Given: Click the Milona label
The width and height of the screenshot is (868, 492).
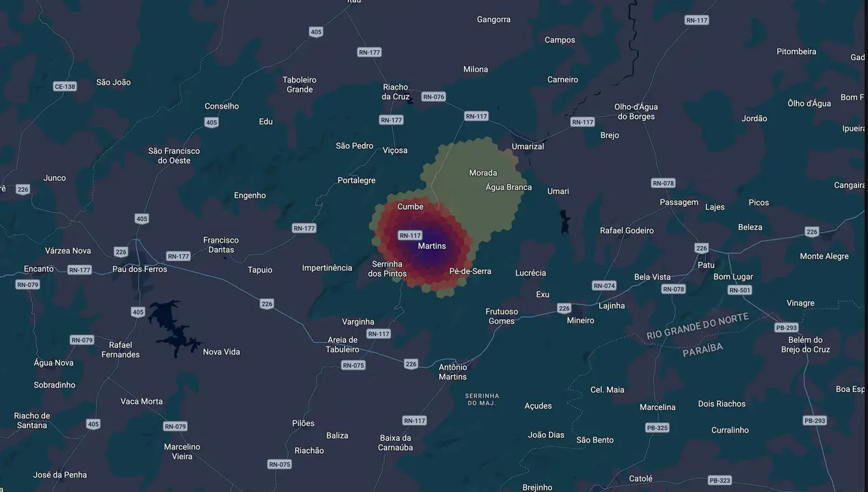Looking at the screenshot, I should point(476,69).
